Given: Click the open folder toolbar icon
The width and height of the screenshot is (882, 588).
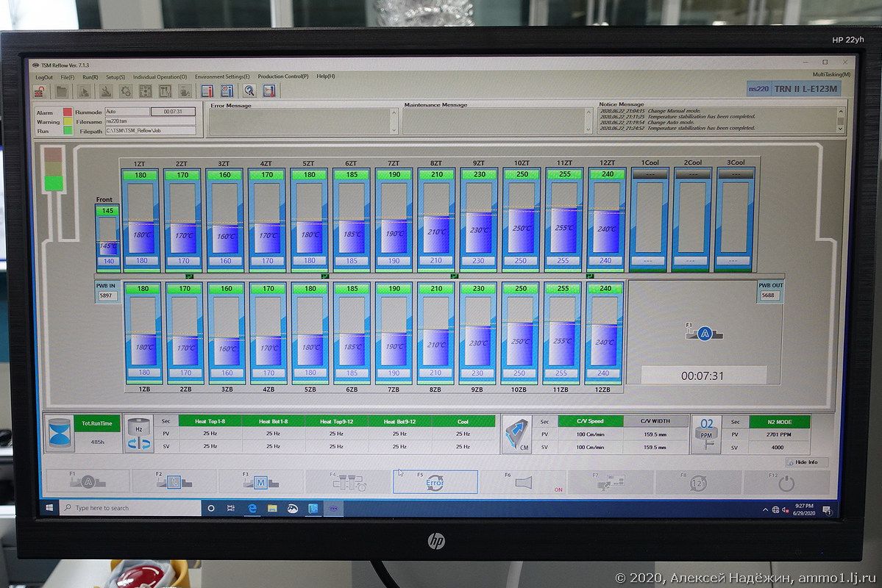Looking at the screenshot, I should [62, 91].
